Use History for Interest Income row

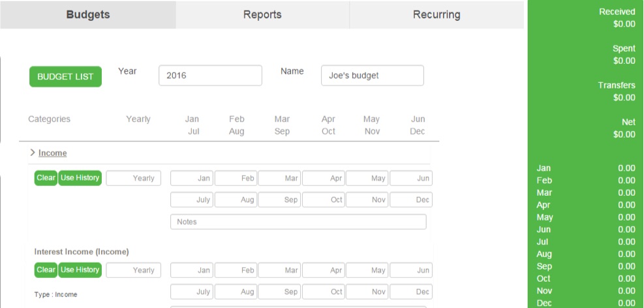tap(80, 270)
